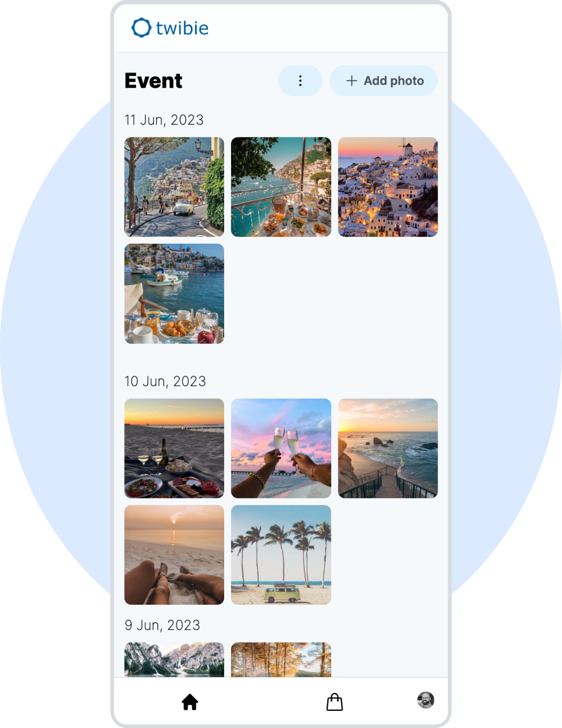This screenshot has width=562, height=728.
Task: Click the 10 Jun, 2023 date heading
Action: coord(165,382)
